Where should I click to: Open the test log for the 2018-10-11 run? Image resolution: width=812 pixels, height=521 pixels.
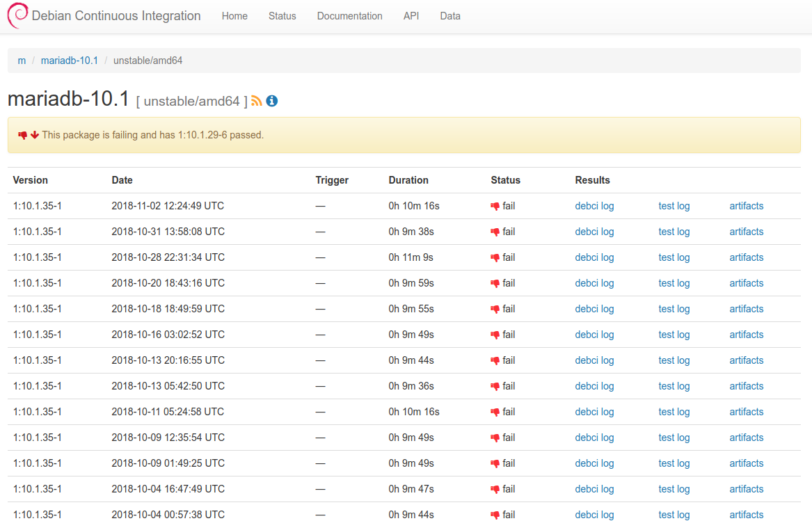coord(674,412)
